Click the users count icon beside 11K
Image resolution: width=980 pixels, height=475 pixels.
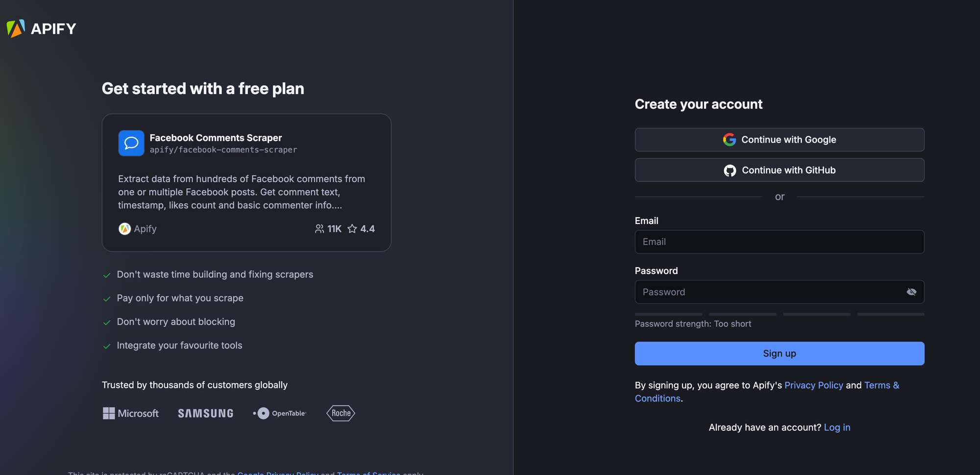click(319, 229)
